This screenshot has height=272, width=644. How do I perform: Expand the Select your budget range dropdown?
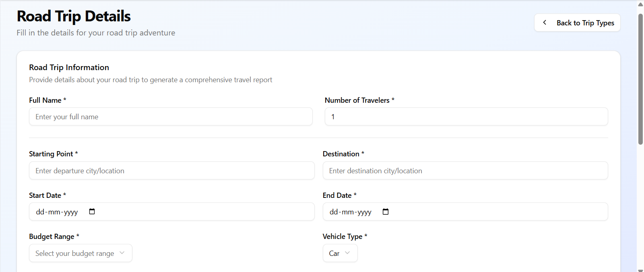point(80,253)
